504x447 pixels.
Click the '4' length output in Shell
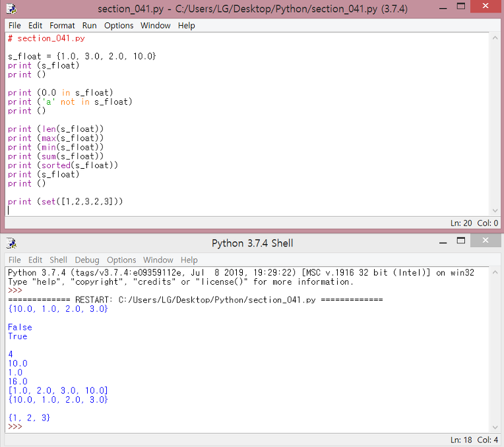11,354
